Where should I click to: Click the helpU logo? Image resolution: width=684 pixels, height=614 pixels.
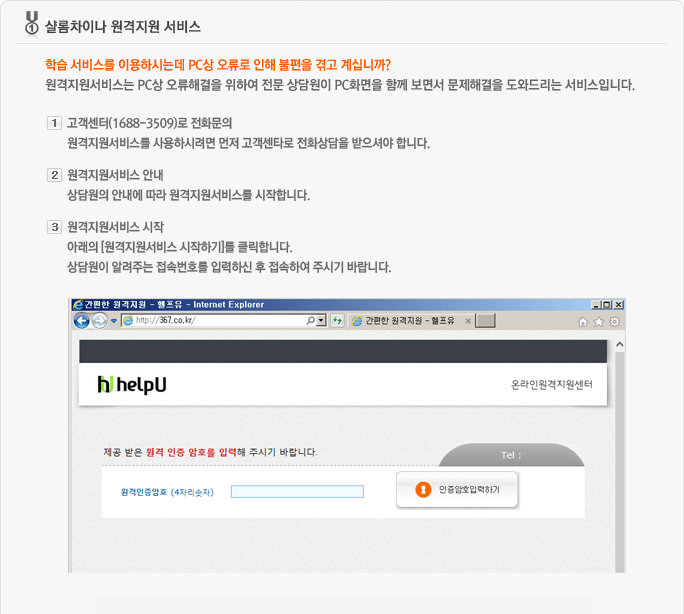pyautogui.click(x=132, y=385)
